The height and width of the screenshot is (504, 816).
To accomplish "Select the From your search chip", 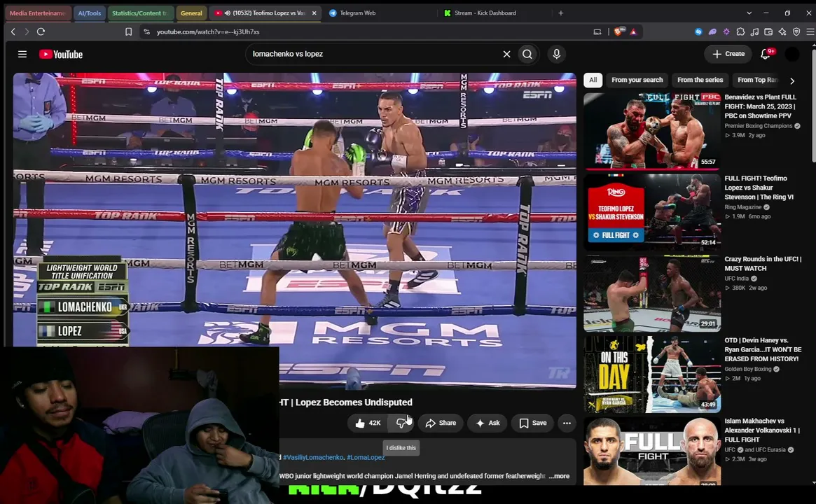I will click(637, 80).
